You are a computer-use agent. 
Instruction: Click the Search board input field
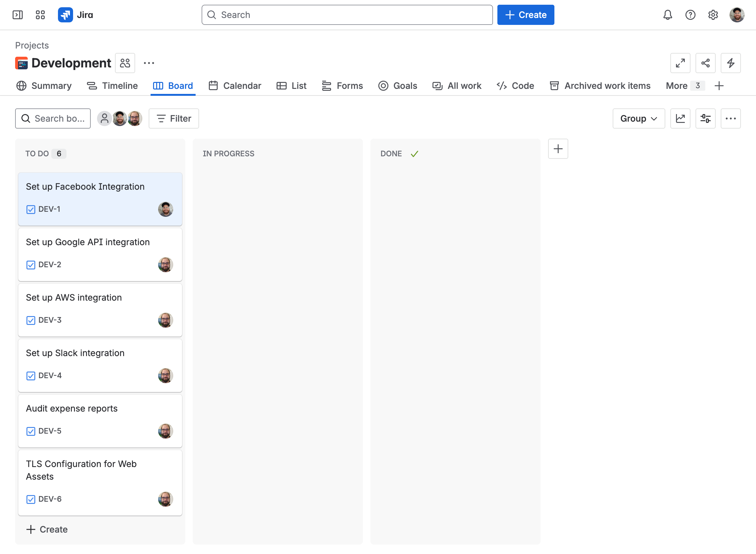click(53, 118)
